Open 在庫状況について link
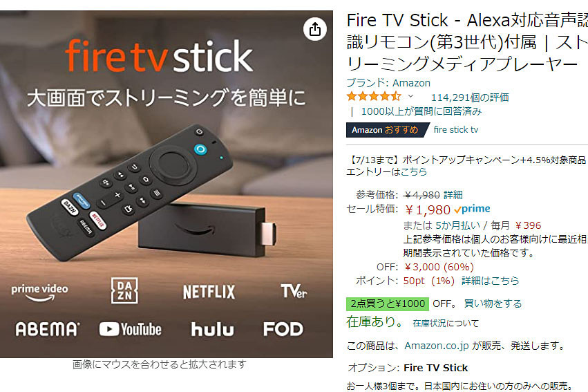The height and width of the screenshot is (392, 588). (x=446, y=323)
